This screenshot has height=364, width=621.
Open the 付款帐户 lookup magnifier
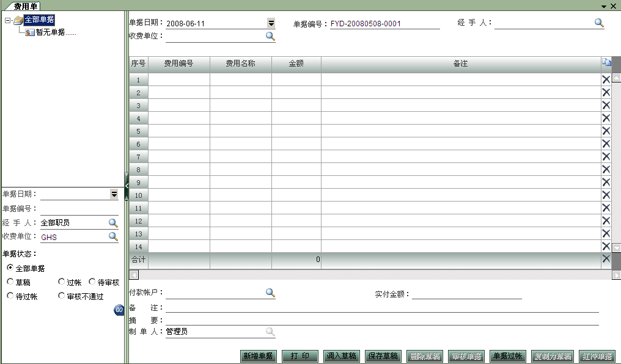270,293
